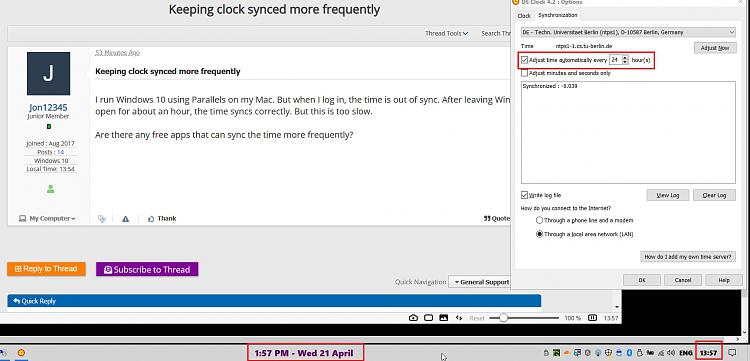The width and height of the screenshot is (750, 361).
Task: Click OK in DS Clock options
Action: click(642, 281)
